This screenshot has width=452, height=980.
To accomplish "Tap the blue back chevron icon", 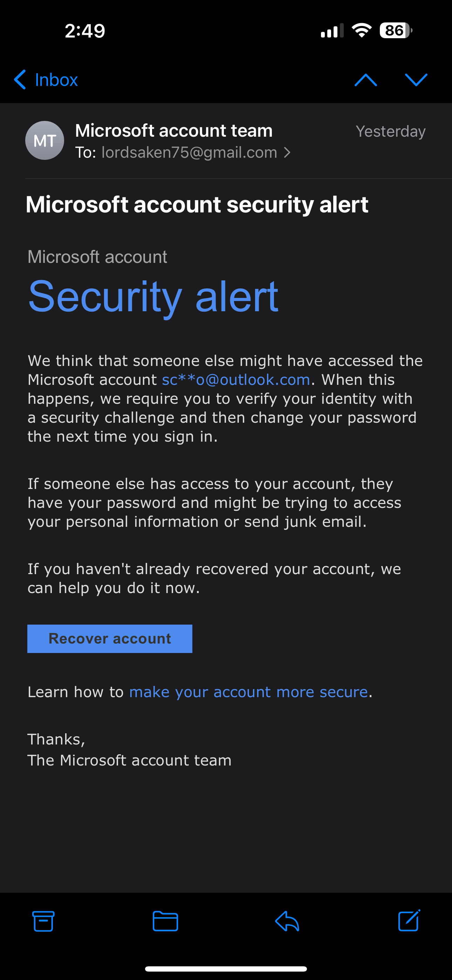I will 20,80.
